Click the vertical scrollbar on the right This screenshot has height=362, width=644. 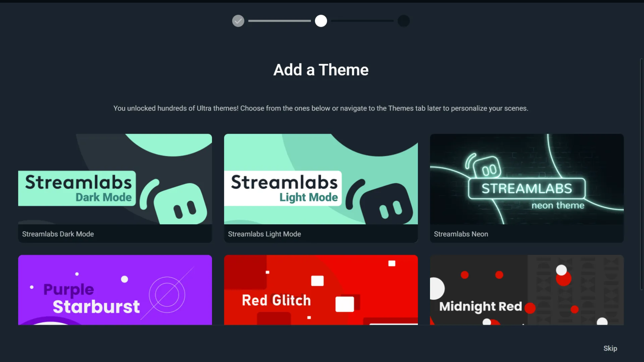pos(642,174)
